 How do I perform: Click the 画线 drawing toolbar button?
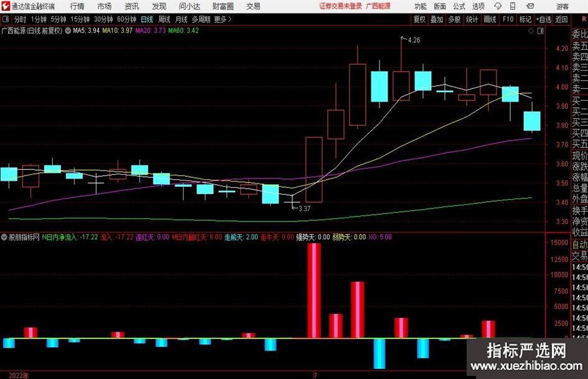pos(490,19)
